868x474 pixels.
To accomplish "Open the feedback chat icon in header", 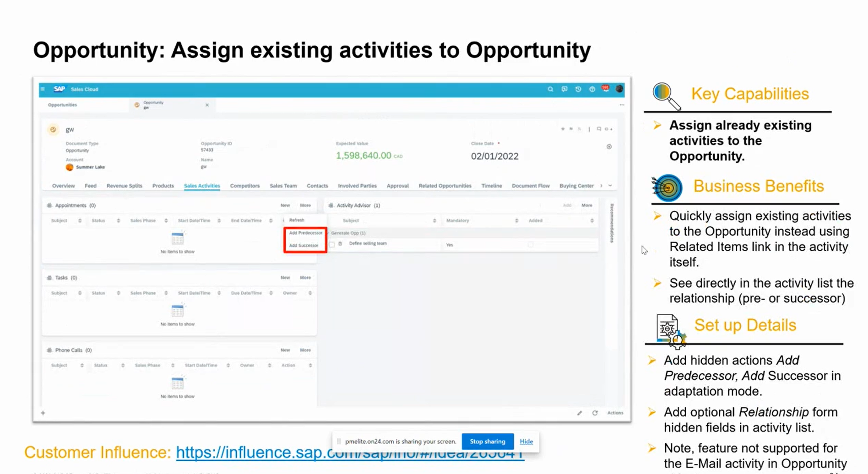I will (x=564, y=89).
